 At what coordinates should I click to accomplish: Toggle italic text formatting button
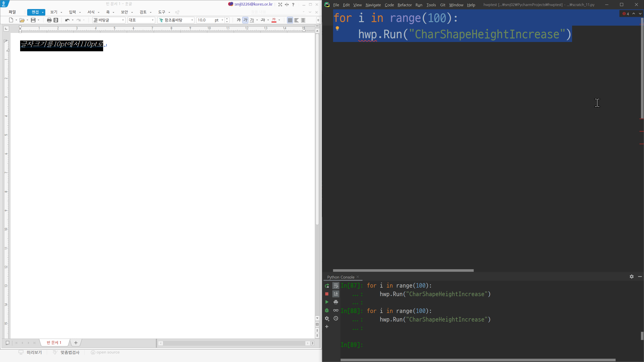245,20
